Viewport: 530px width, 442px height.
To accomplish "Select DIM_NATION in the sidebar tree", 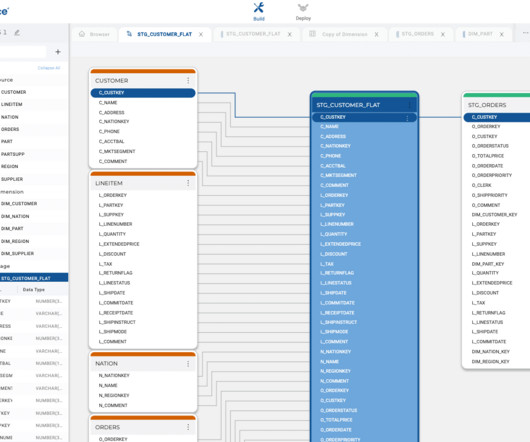I will click(x=15, y=216).
